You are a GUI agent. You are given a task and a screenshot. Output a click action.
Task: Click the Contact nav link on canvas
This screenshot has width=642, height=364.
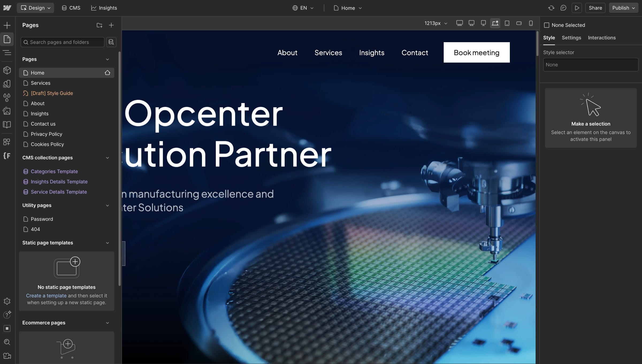(415, 53)
